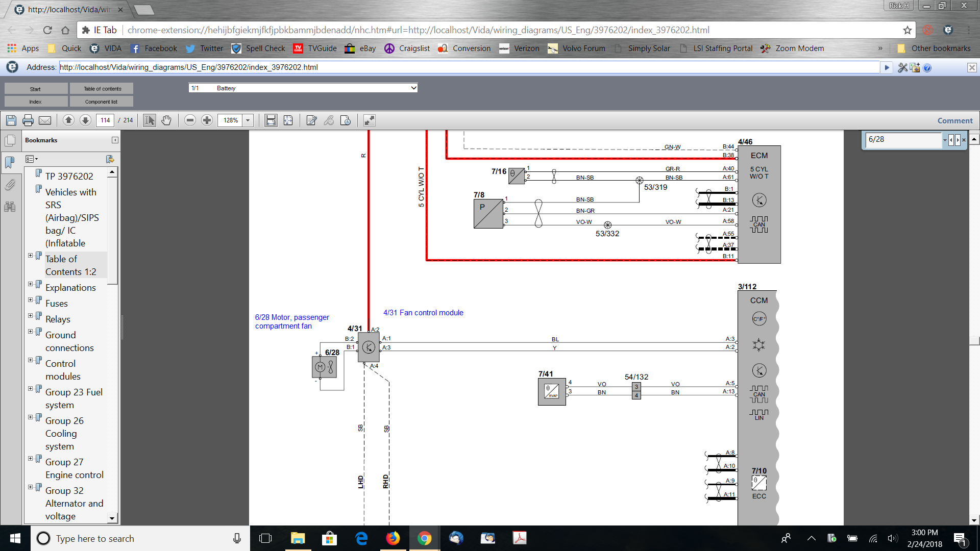Expand the Relays bookmark node

point(30,316)
